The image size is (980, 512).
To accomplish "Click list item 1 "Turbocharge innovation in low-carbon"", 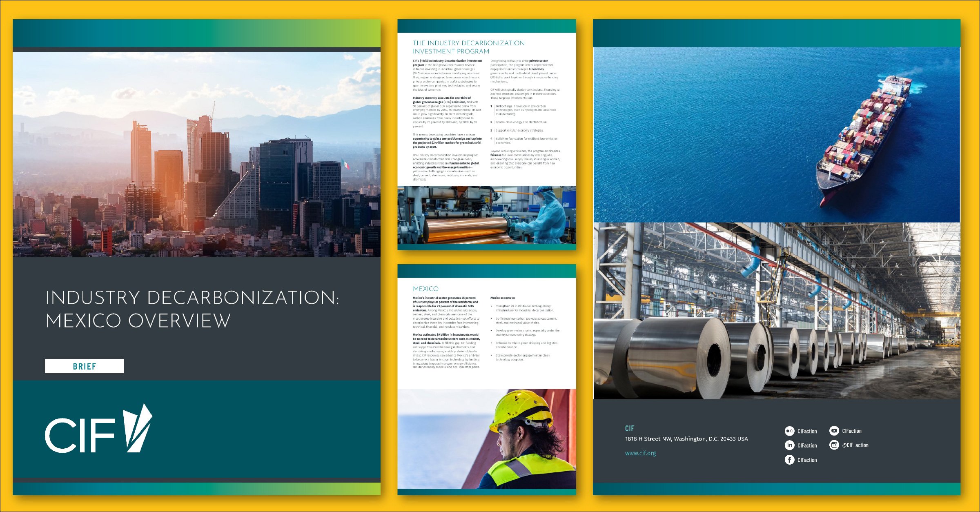I will pyautogui.click(x=525, y=110).
